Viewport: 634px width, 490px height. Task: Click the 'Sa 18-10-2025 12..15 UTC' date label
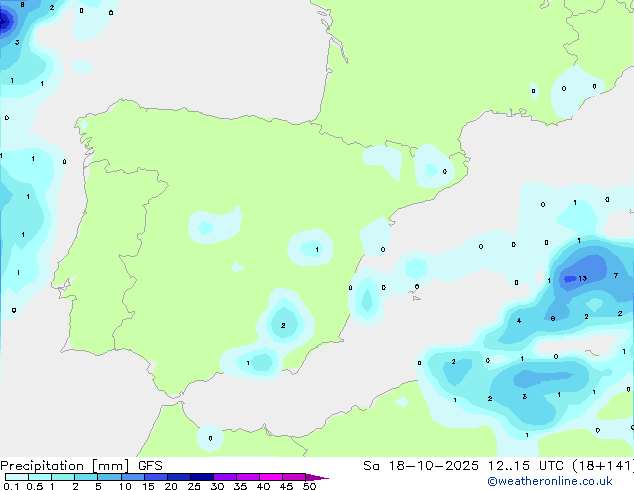(463, 466)
